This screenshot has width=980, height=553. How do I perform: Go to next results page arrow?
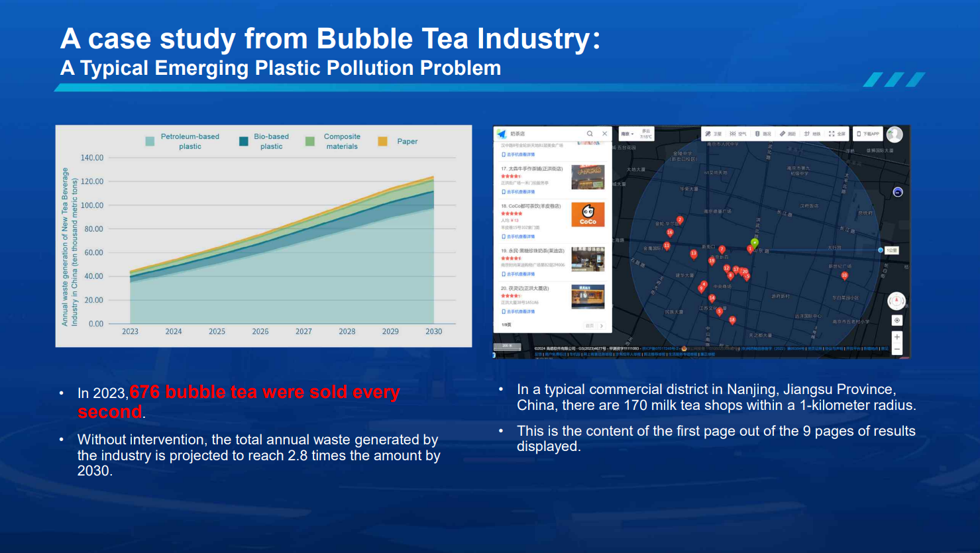[602, 326]
